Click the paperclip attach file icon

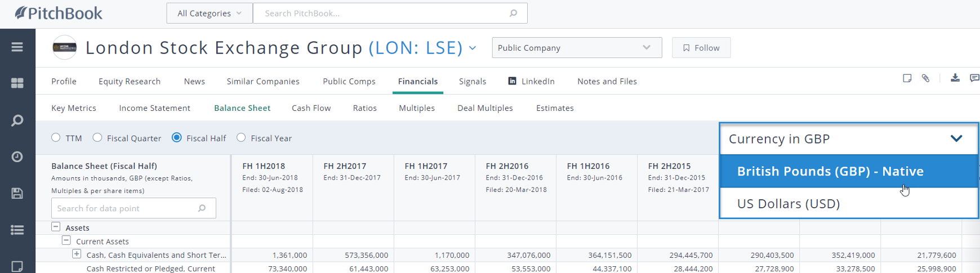tap(925, 78)
